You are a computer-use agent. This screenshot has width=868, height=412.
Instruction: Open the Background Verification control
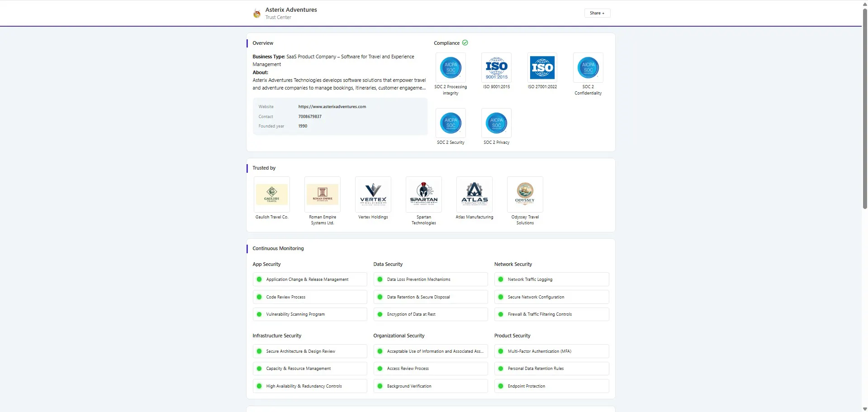(431, 386)
